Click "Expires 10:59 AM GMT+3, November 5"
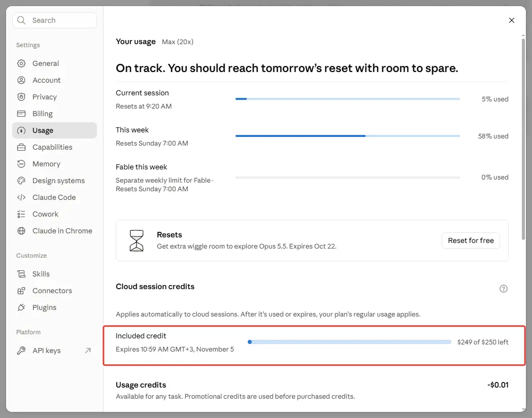This screenshot has width=532, height=418. (175, 349)
